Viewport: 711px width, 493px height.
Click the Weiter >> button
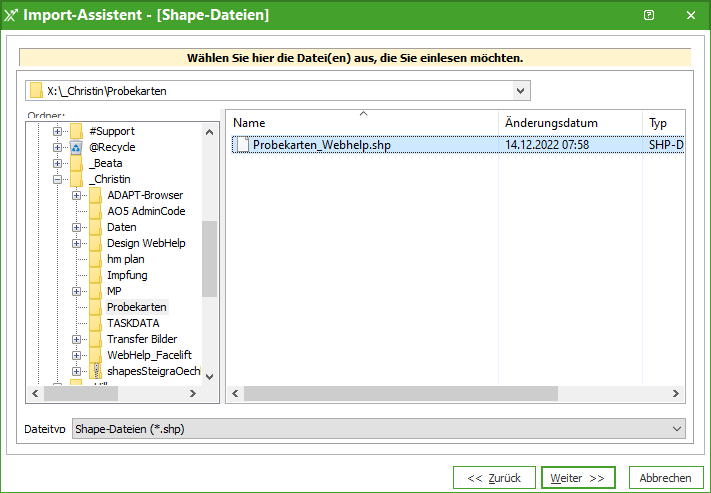[578, 478]
